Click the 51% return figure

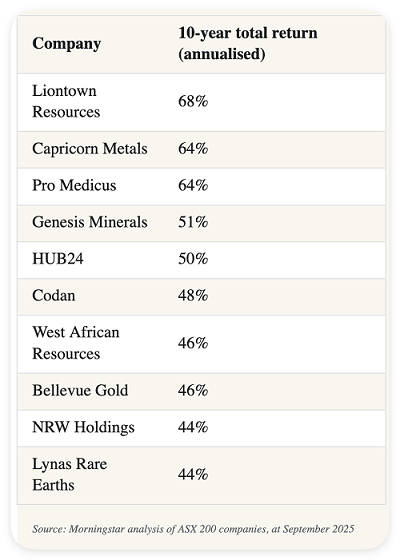pos(193,222)
